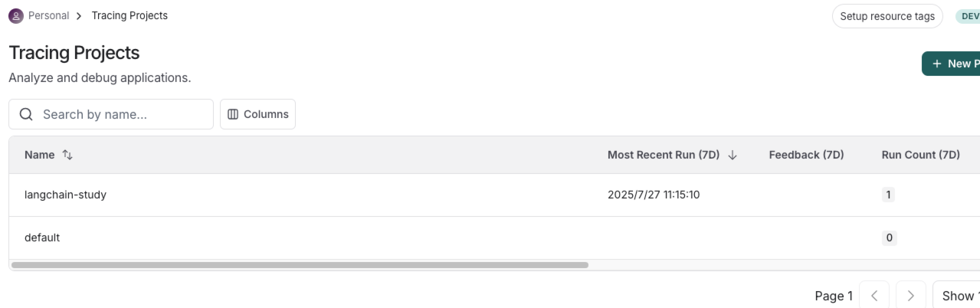Click the Setup resource tags button
Viewport: 980px width, 308px height.
point(887,16)
